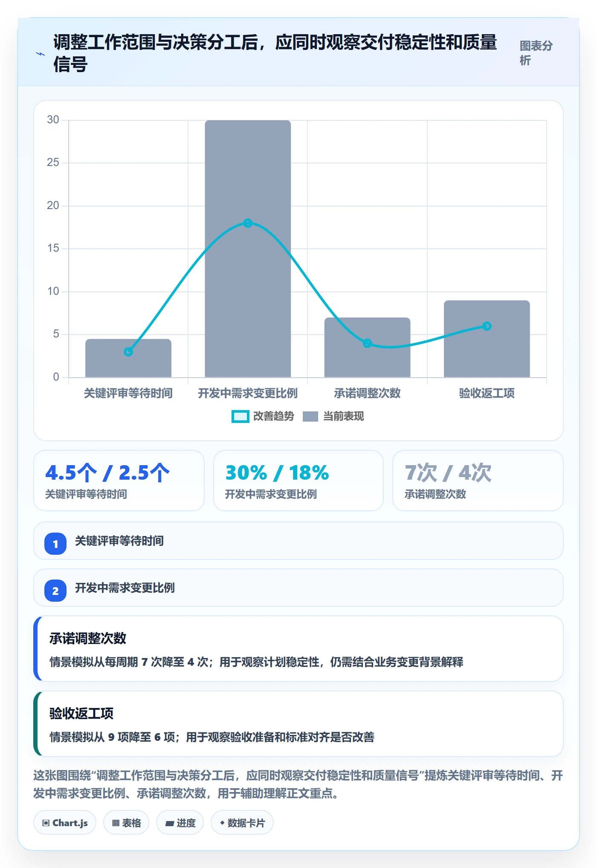Click the x-axis label 开发中需求变更比例

(248, 393)
